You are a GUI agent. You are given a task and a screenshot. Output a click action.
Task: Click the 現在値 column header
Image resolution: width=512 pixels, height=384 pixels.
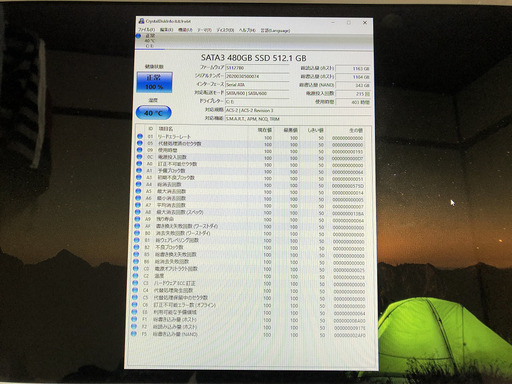pos(265,130)
